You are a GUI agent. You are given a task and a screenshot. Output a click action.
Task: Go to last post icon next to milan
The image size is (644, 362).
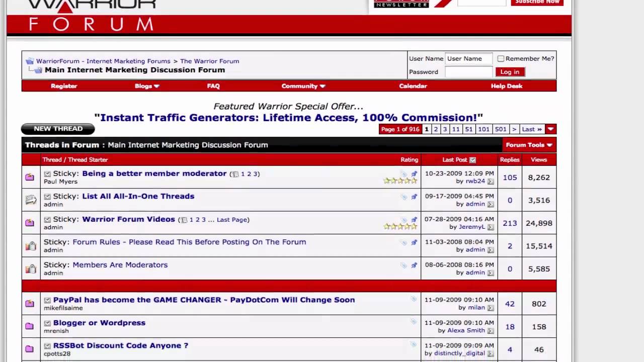pos(491,308)
